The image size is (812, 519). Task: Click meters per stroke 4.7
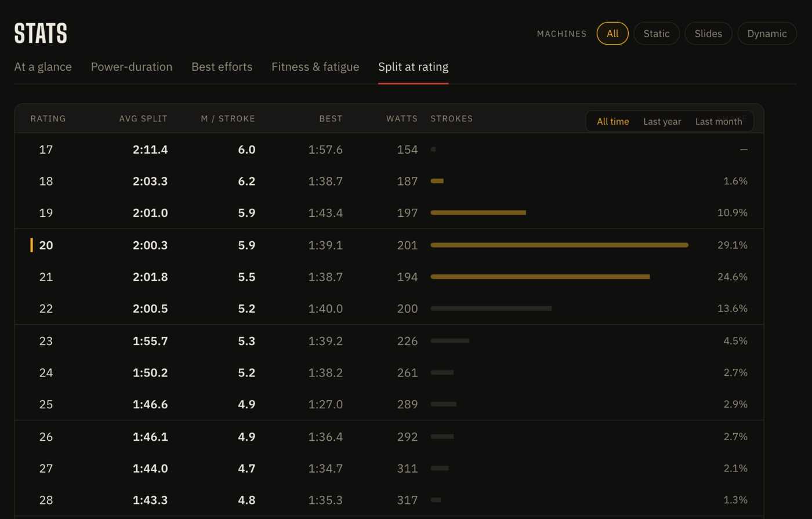pyautogui.click(x=246, y=468)
